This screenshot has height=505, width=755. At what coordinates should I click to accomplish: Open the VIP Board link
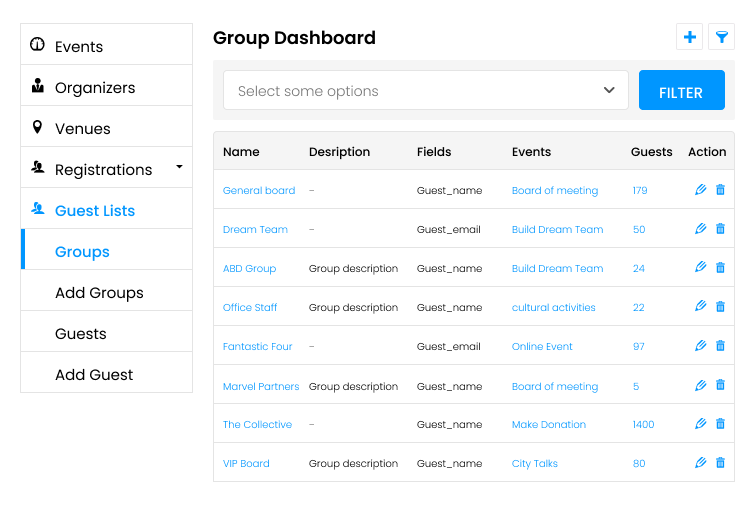246,464
